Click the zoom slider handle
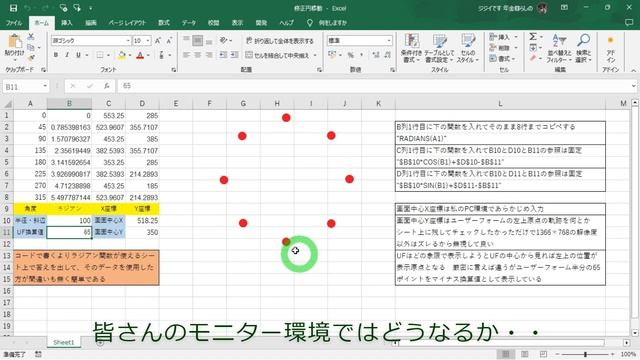Image resolution: width=640 pixels, height=360 pixels. click(585, 354)
